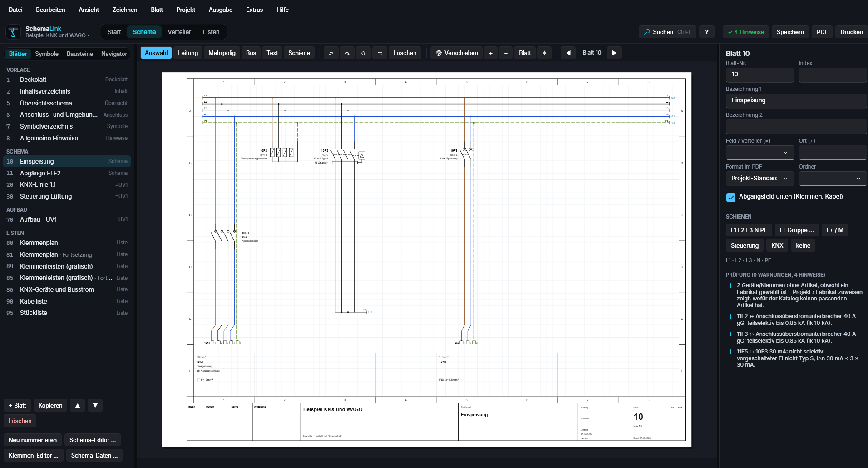The height and width of the screenshot is (468, 868).
Task: Click the rotate icon in toolbar
Action: [x=364, y=53]
